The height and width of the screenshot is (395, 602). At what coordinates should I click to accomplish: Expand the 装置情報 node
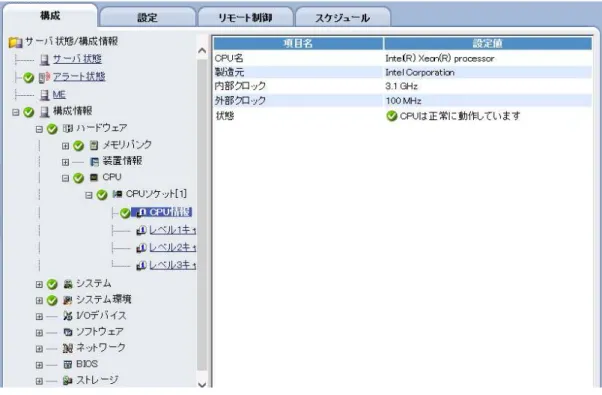(x=65, y=162)
